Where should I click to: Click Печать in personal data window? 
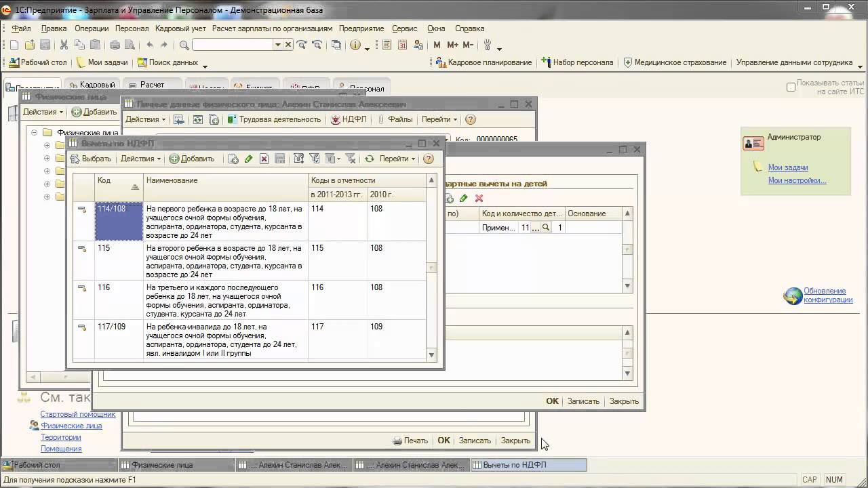coord(410,441)
